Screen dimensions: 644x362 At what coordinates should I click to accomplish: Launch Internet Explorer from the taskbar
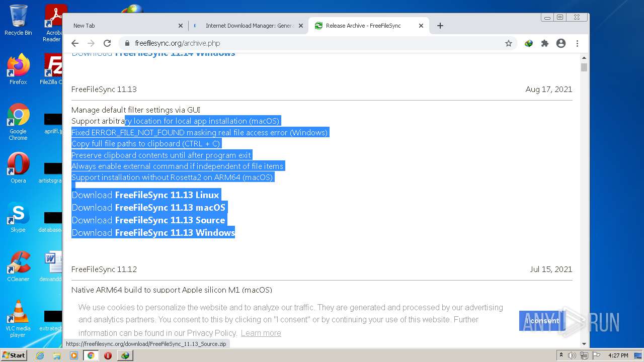tap(40, 355)
